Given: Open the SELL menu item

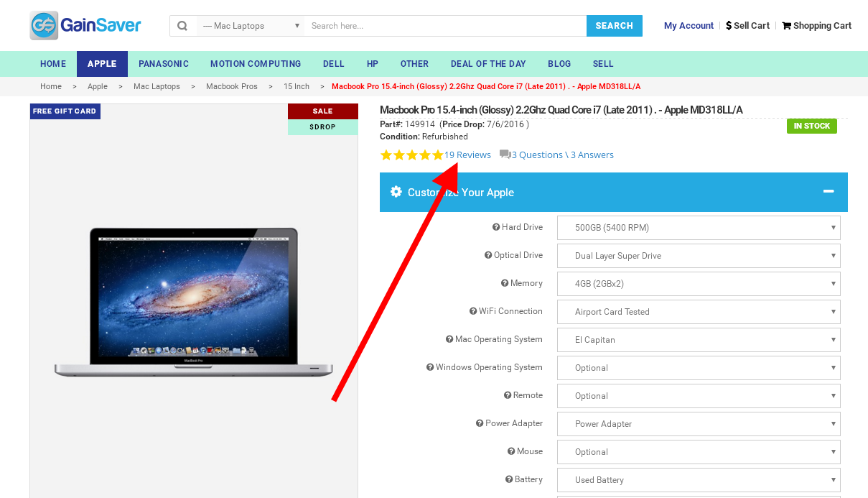Looking at the screenshot, I should pyautogui.click(x=603, y=64).
